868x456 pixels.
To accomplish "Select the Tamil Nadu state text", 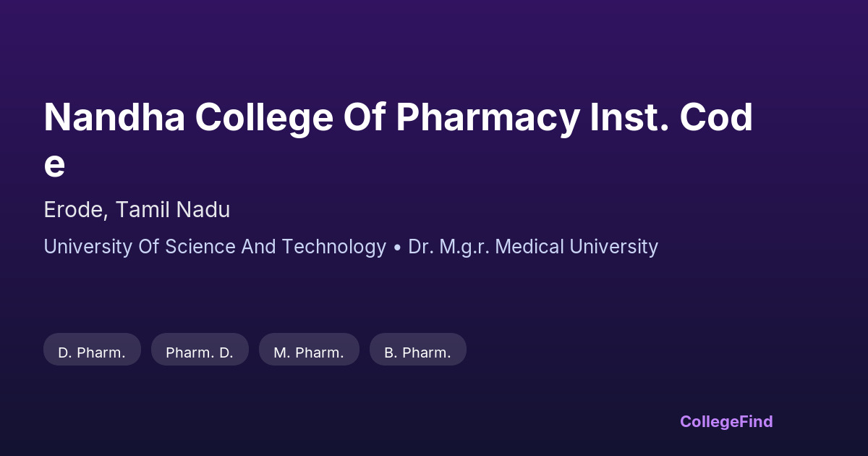I will pyautogui.click(x=173, y=210).
